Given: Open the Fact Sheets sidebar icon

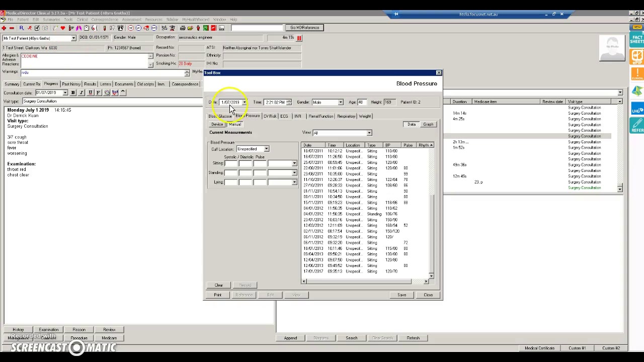Looking at the screenshot, I should tap(637, 39).
